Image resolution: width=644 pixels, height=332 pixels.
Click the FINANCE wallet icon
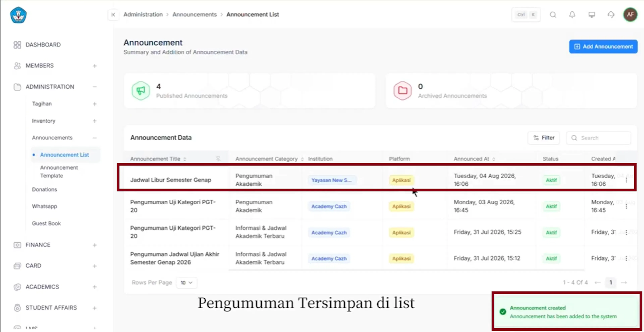(x=17, y=245)
